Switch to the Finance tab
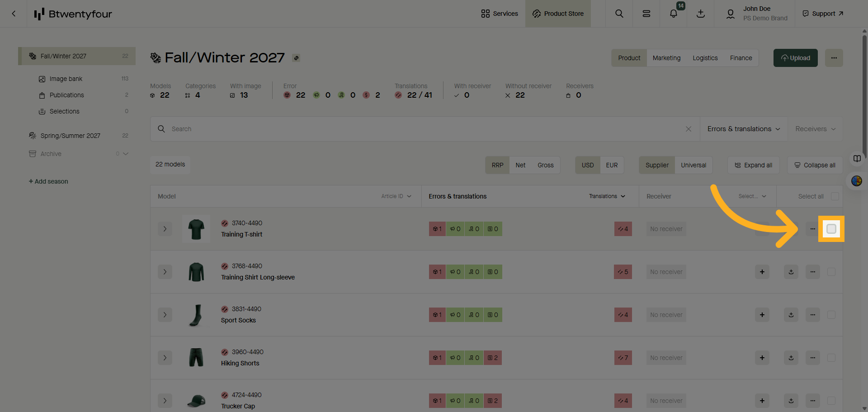 741,58
